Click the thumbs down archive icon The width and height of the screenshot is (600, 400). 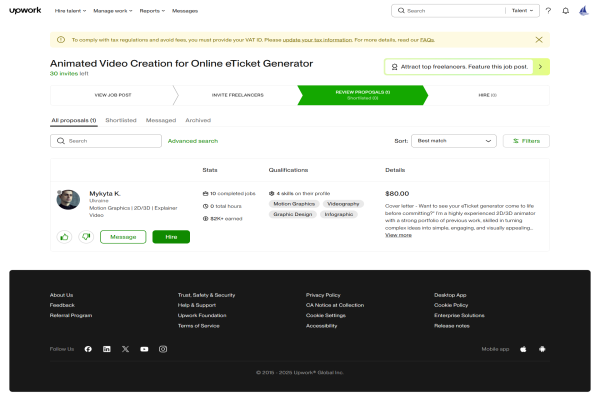(86, 237)
